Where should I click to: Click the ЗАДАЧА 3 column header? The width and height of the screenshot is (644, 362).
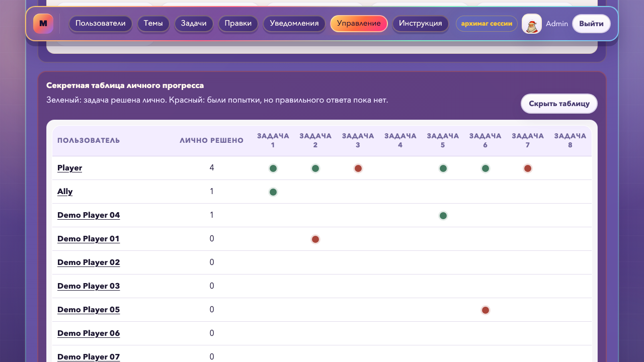358,140
